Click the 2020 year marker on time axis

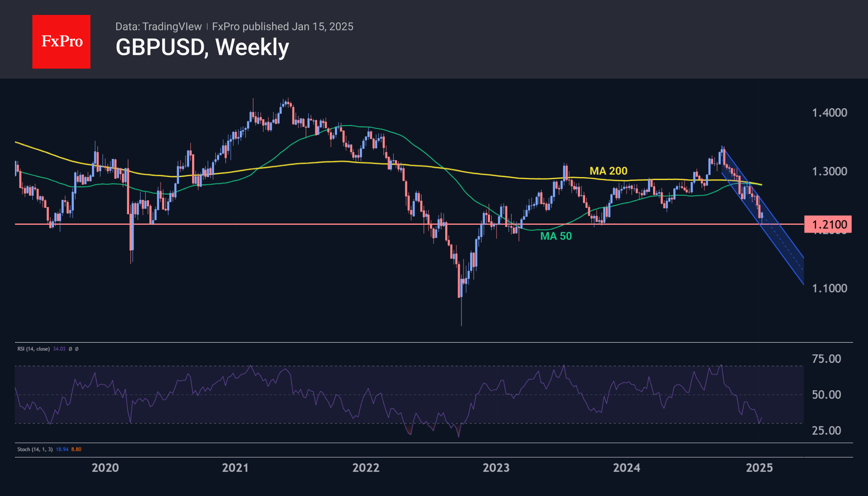tap(105, 468)
